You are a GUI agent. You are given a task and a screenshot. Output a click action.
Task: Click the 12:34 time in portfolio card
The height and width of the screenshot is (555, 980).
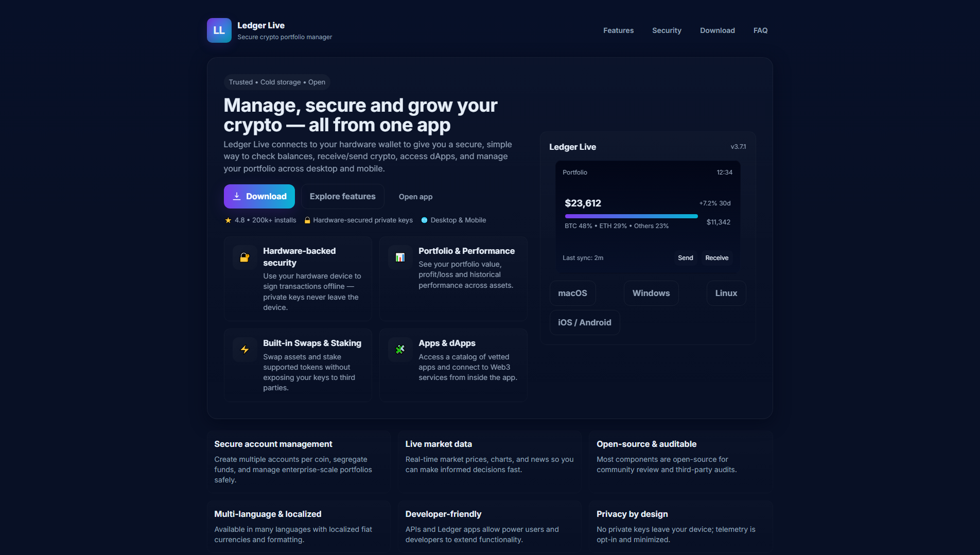pos(724,172)
